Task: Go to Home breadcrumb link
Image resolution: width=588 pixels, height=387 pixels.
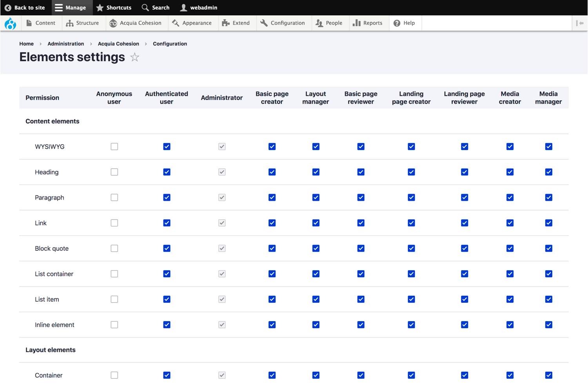Action: pyautogui.click(x=27, y=44)
